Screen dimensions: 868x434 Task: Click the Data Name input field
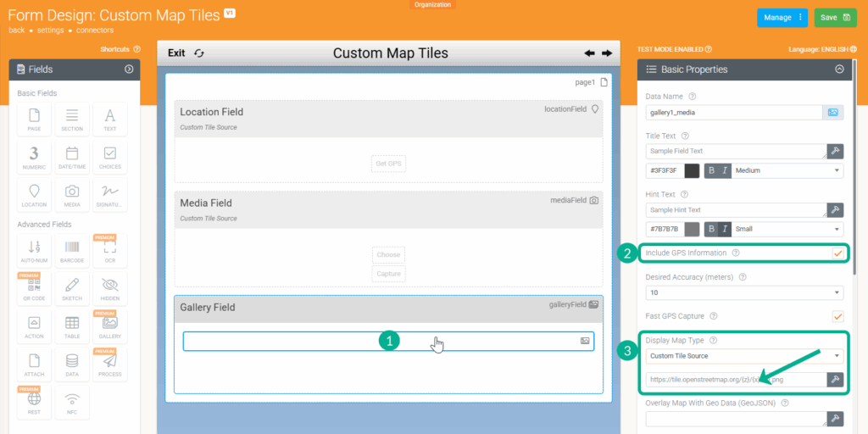click(x=734, y=113)
